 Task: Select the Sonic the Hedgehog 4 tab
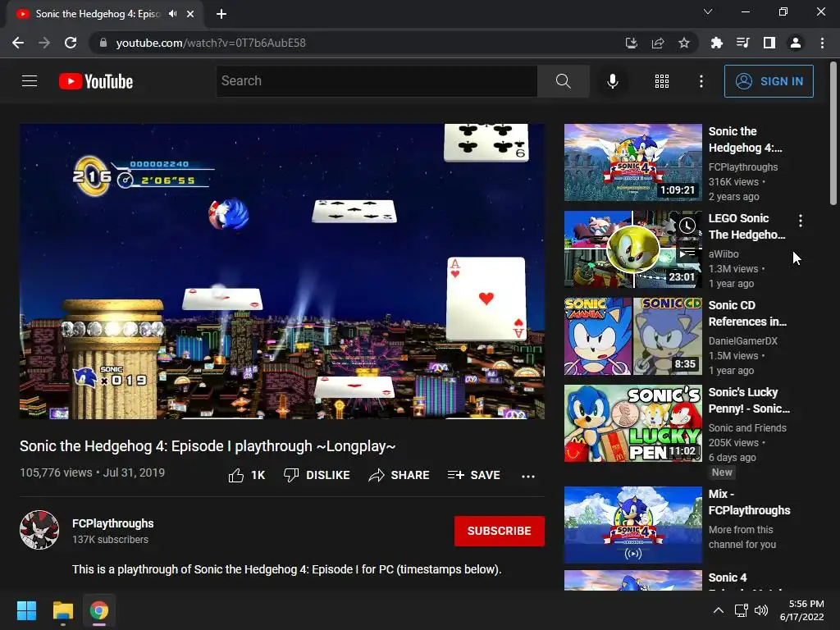[x=105, y=14]
